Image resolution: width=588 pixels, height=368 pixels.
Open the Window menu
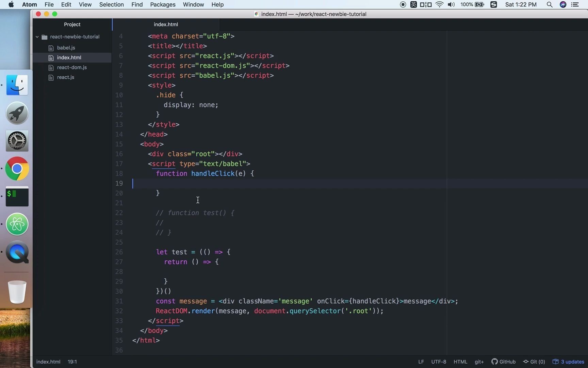(x=193, y=4)
